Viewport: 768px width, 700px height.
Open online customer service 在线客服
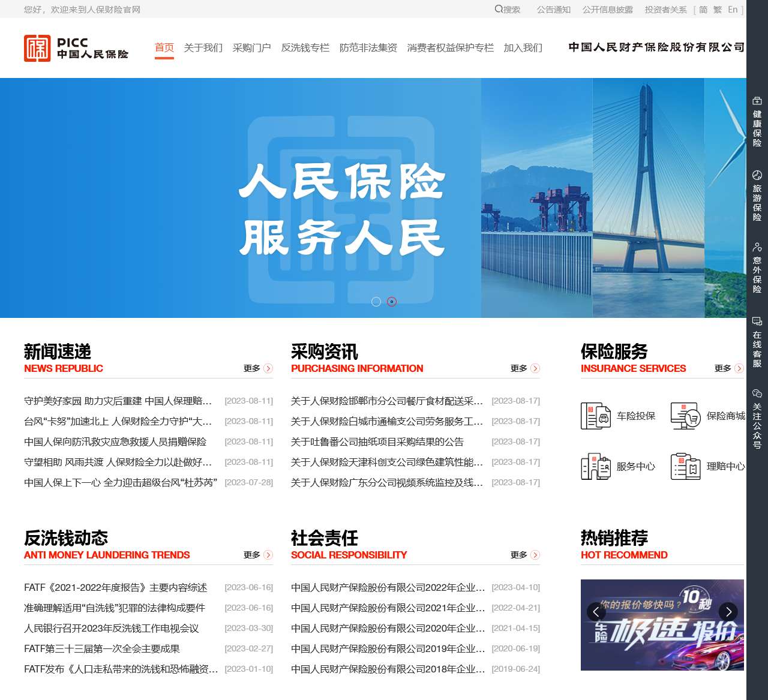[x=757, y=342]
